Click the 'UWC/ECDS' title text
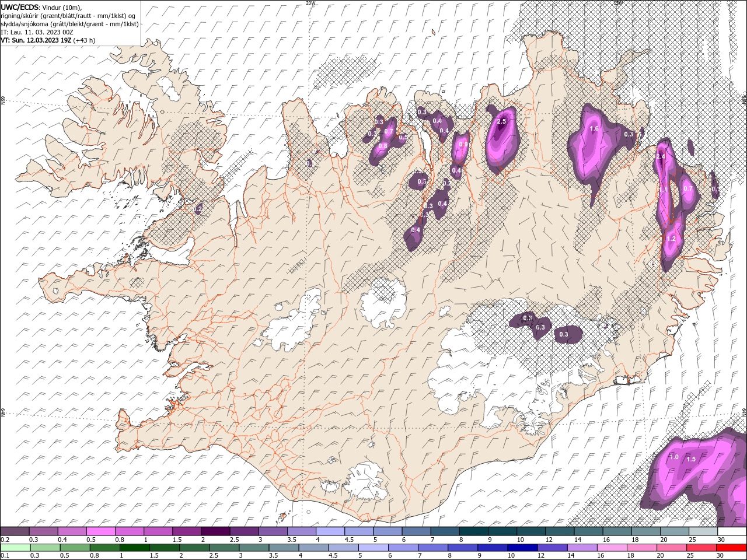The height and width of the screenshot is (560, 747). 20,6
